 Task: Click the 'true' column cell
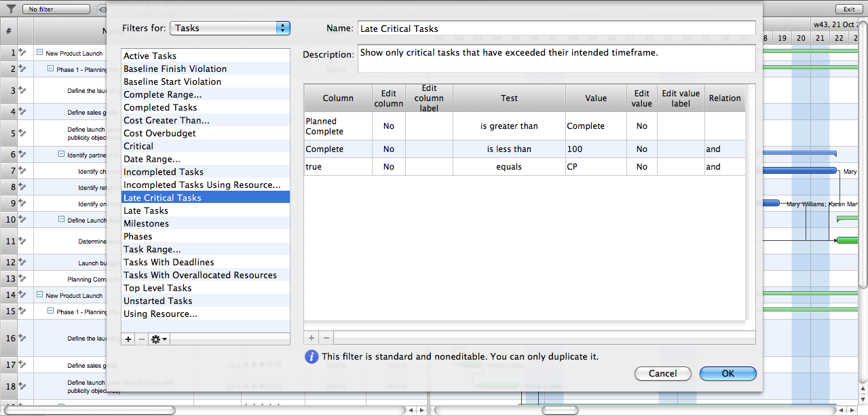click(338, 167)
